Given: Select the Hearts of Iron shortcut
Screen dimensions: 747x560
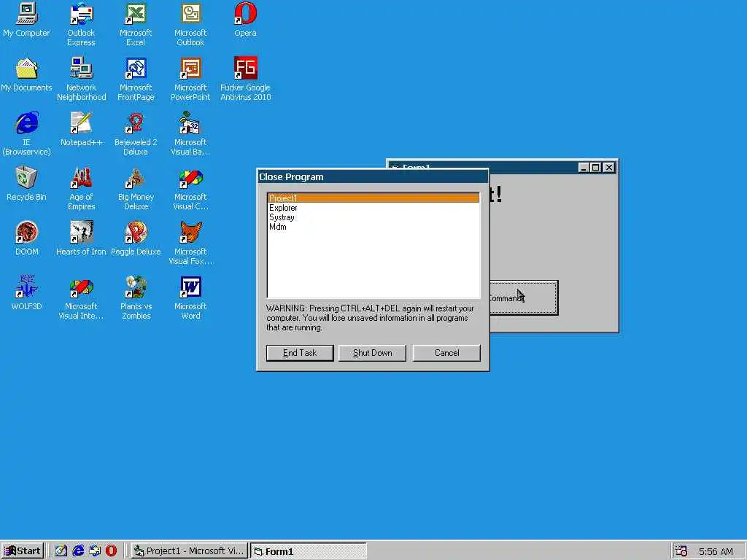Looking at the screenshot, I should click(82, 238).
